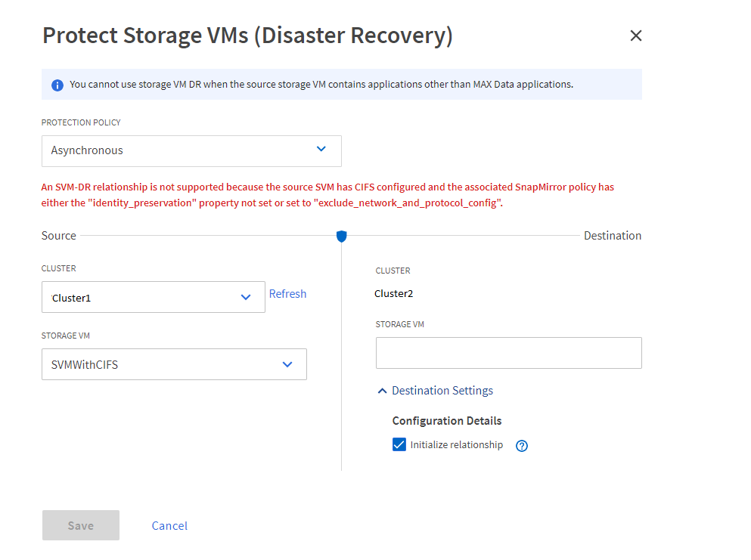Click the shield icon between Source and Destination
This screenshot has height=560, width=751.
[x=342, y=237]
